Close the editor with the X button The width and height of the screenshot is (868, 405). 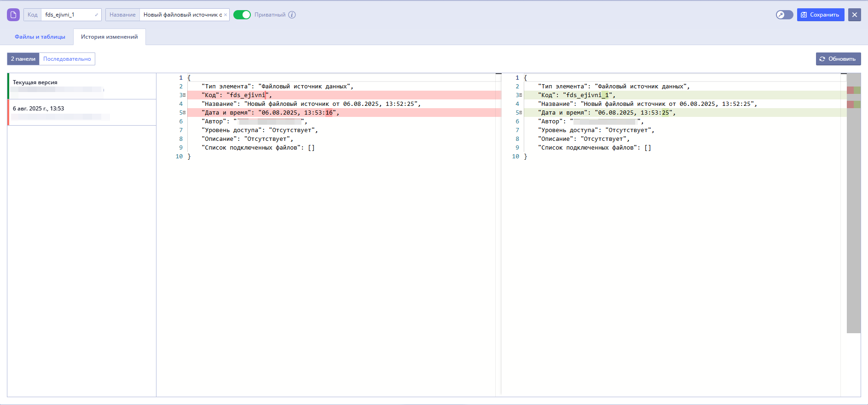tap(855, 15)
